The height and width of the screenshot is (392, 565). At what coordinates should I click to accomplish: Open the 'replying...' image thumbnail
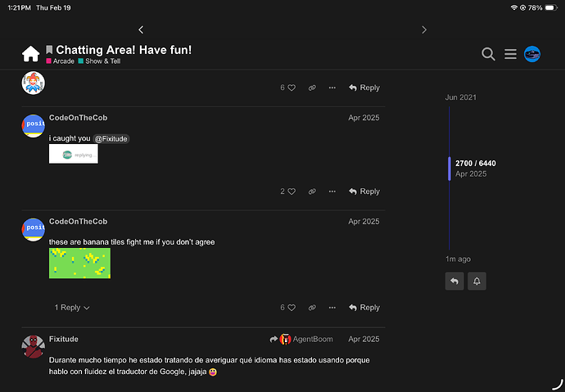[x=74, y=154]
